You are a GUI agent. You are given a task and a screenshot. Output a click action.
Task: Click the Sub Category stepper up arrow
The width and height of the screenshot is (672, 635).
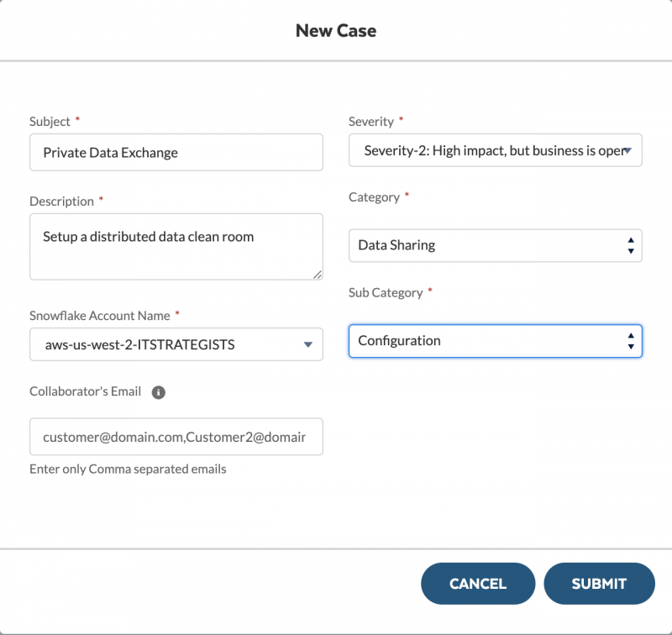pyautogui.click(x=630, y=336)
